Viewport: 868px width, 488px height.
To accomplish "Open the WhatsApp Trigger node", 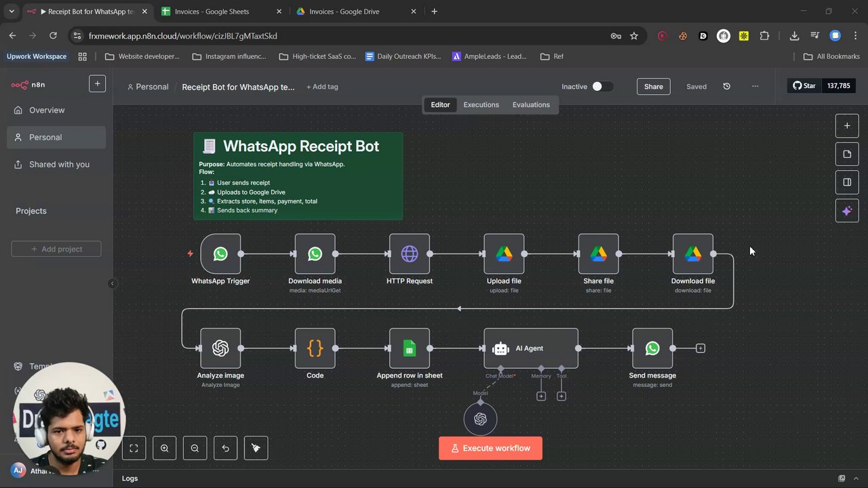I will click(x=220, y=253).
